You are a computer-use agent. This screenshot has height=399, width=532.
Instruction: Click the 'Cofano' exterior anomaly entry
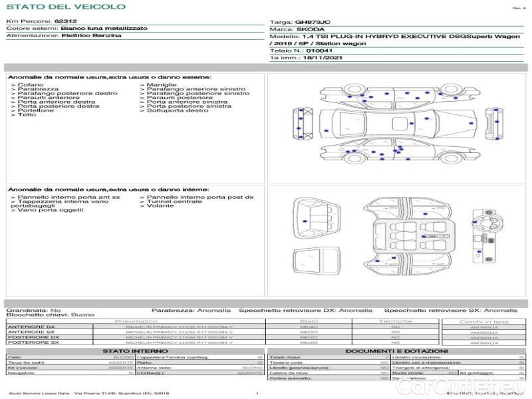pos(27,85)
